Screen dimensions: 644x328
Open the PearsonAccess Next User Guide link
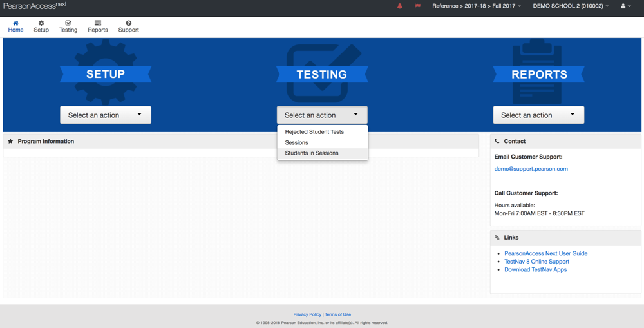tap(545, 253)
